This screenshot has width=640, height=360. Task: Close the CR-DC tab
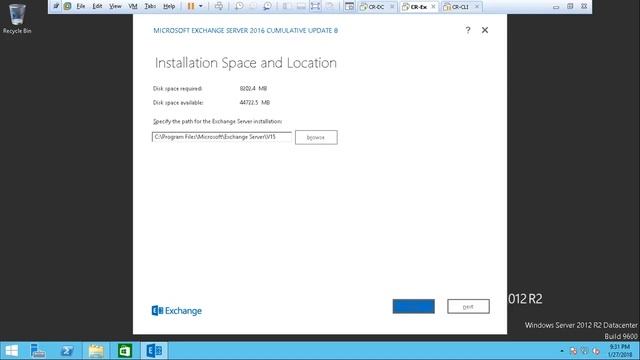pyautogui.click(x=392, y=7)
